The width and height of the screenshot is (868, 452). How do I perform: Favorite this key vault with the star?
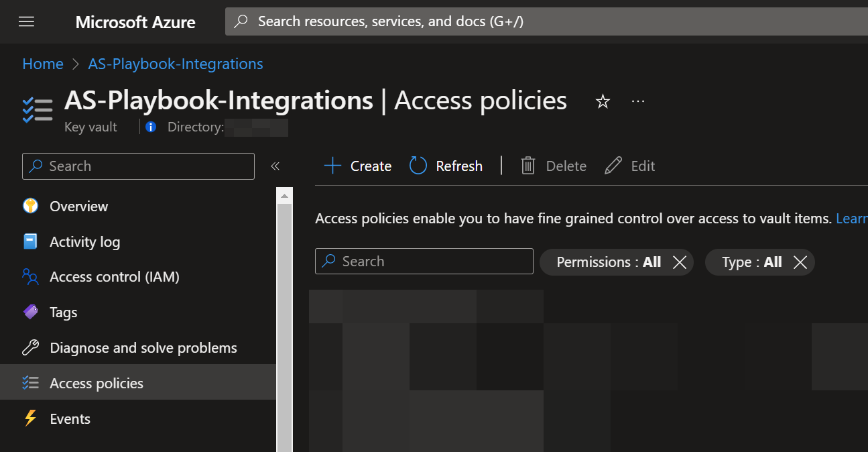[603, 102]
